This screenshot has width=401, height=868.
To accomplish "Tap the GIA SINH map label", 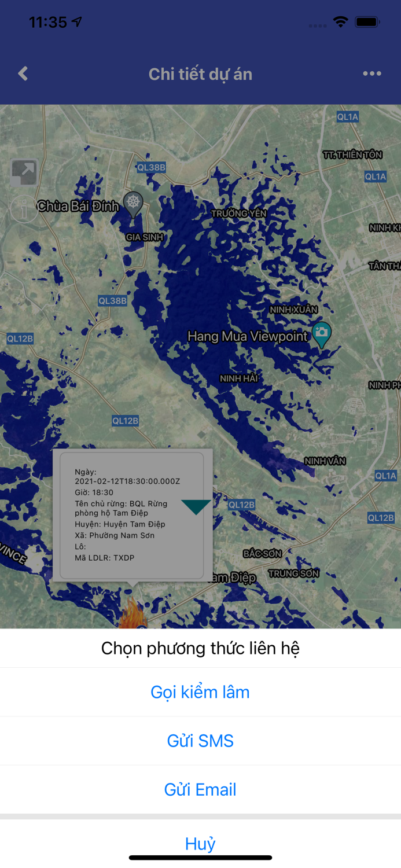I will [x=145, y=237].
